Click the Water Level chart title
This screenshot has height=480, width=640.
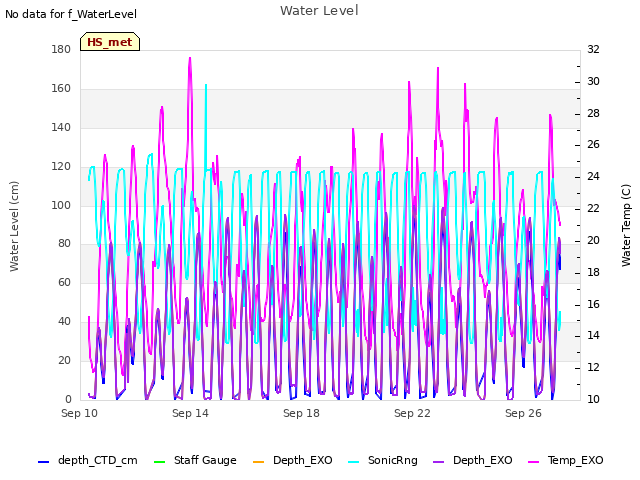[319, 10]
